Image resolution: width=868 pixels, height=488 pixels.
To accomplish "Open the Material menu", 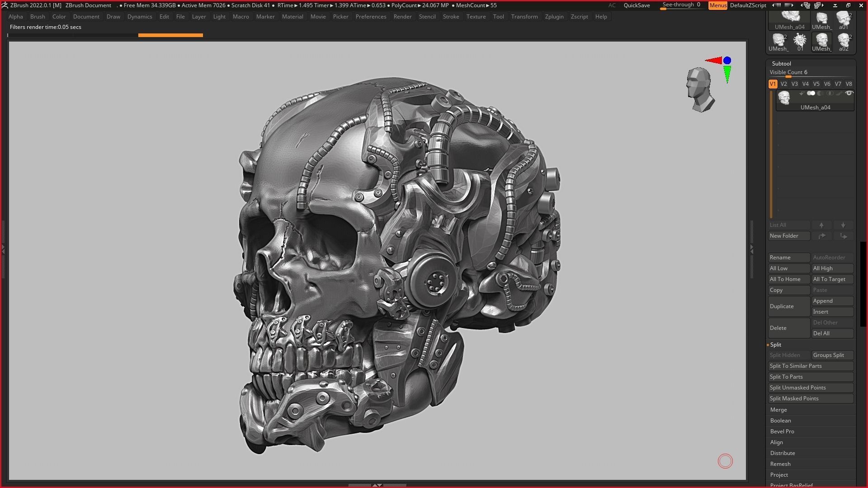I will (x=292, y=17).
